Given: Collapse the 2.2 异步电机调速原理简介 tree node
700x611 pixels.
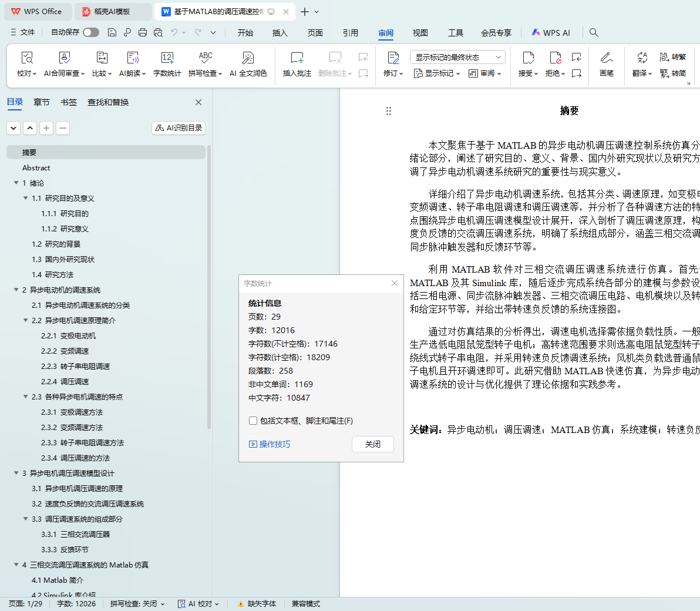Looking at the screenshot, I should [26, 321].
